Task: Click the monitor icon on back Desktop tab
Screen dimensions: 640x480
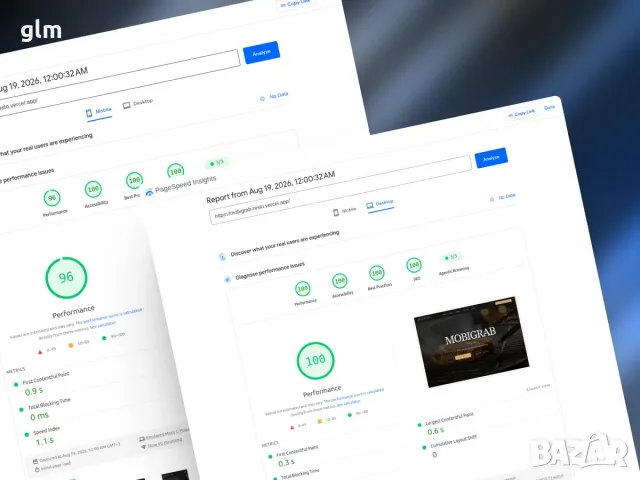Action: (127, 105)
